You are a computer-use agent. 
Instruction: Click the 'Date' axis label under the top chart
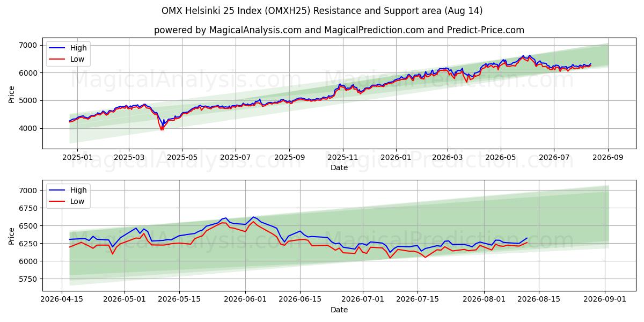(x=339, y=167)
